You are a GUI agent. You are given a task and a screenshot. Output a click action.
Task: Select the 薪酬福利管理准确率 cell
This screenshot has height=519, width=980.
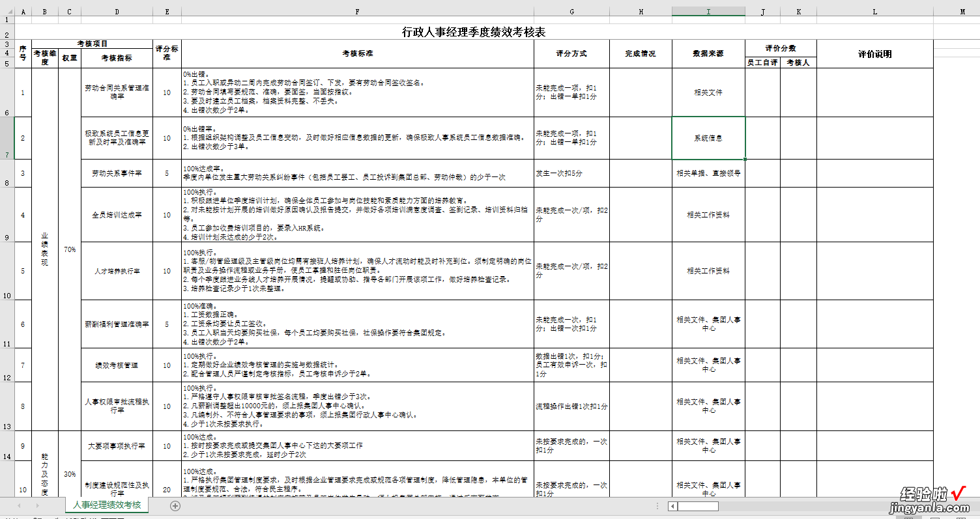pyautogui.click(x=117, y=324)
